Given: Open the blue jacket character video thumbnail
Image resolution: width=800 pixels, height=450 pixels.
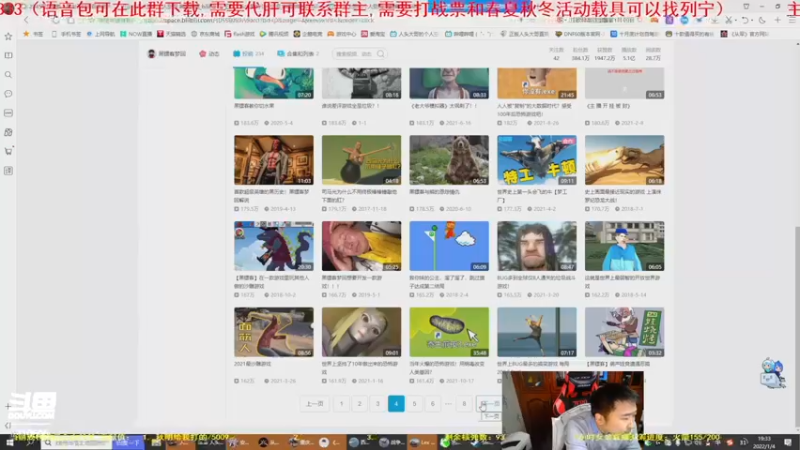Looking at the screenshot, I should 624,246.
